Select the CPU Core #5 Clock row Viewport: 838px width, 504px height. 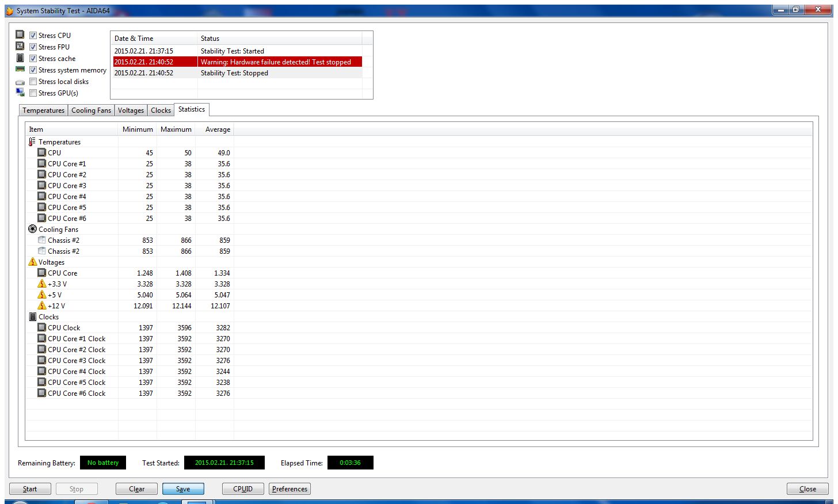click(x=129, y=382)
